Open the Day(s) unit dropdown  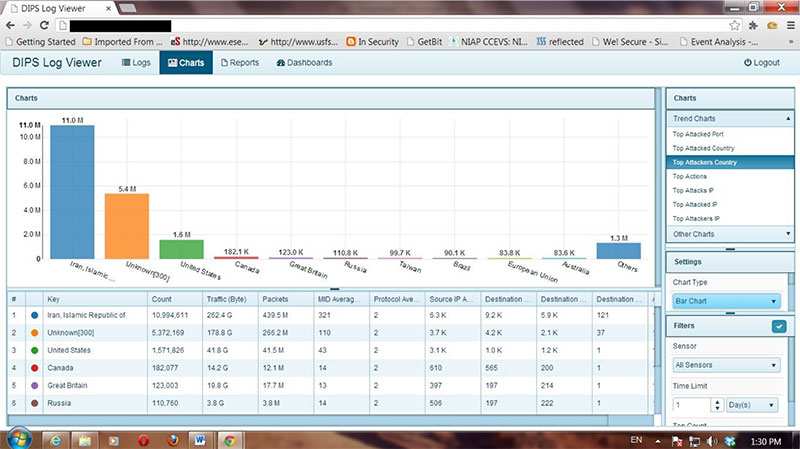coord(752,405)
